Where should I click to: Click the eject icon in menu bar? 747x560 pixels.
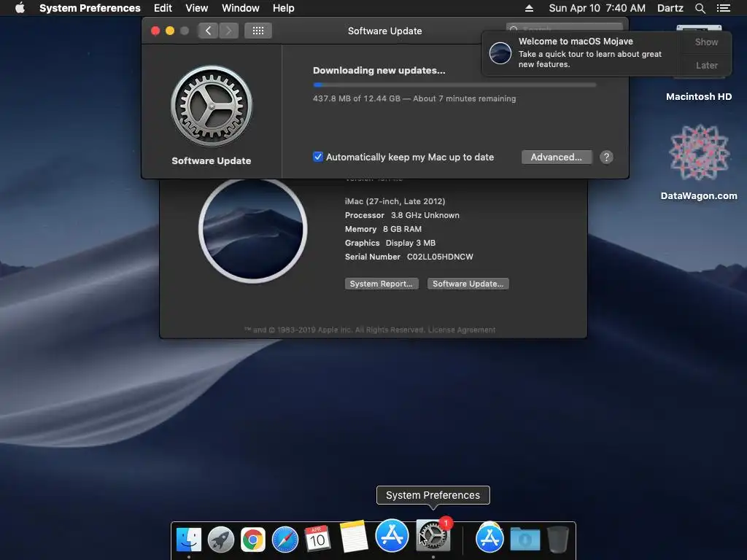click(x=529, y=8)
